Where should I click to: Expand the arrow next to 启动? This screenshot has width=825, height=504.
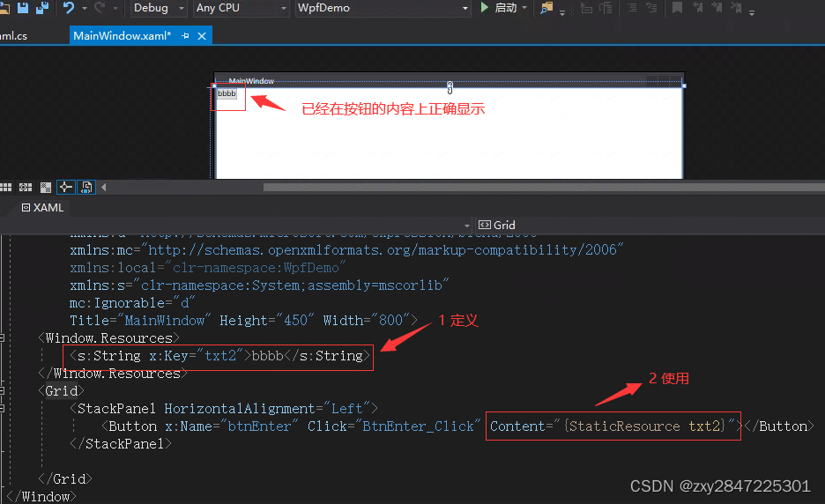[x=524, y=8]
